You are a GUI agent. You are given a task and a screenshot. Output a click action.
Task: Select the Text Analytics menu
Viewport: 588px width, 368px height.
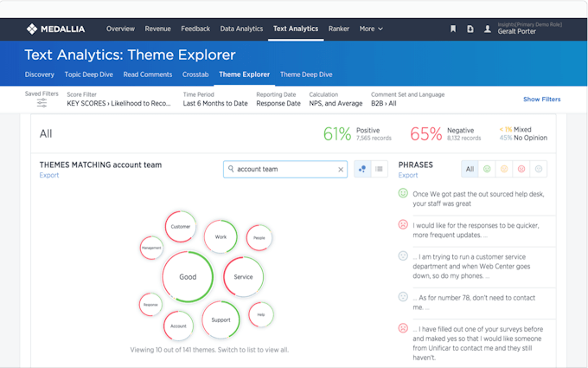coord(296,29)
